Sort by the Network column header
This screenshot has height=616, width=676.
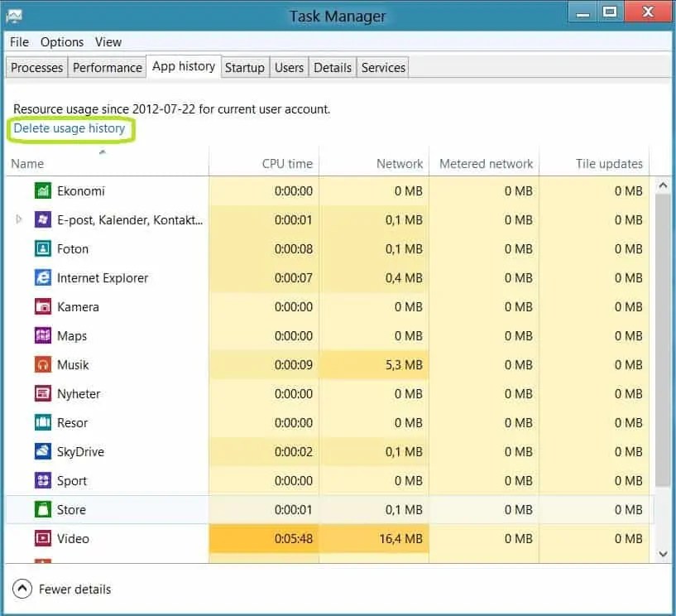tap(400, 163)
